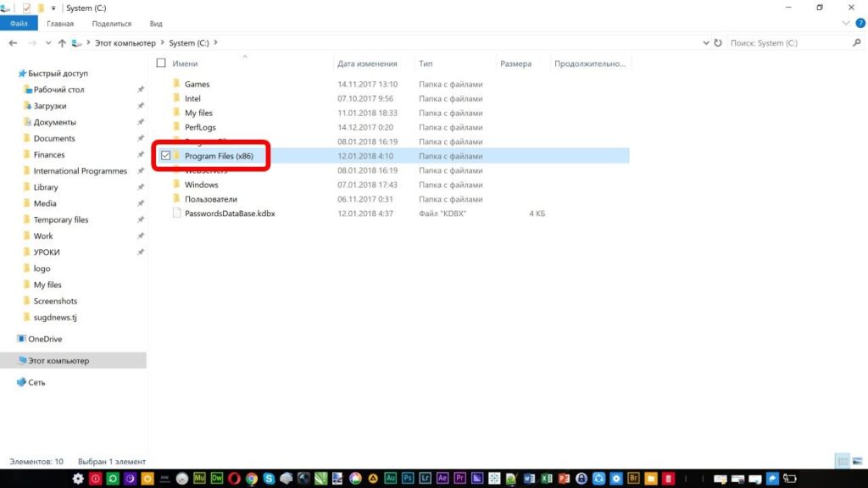Launch Adobe Lightroom from the taskbar
Image resolution: width=868 pixels, height=488 pixels.
pos(426,479)
